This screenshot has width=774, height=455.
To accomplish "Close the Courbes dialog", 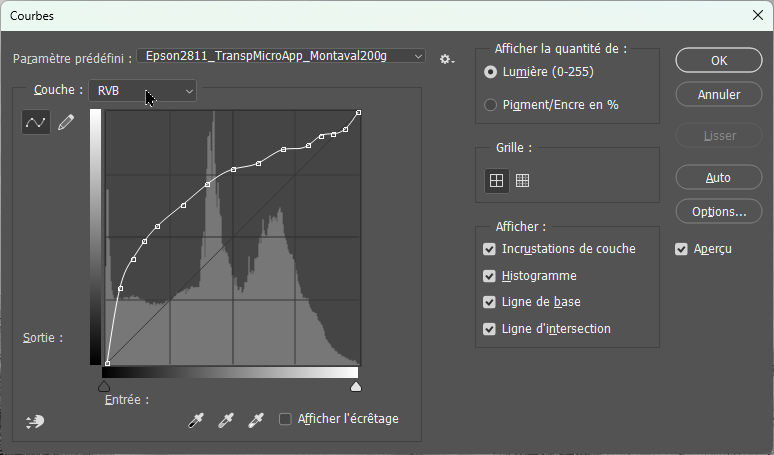I will point(758,15).
